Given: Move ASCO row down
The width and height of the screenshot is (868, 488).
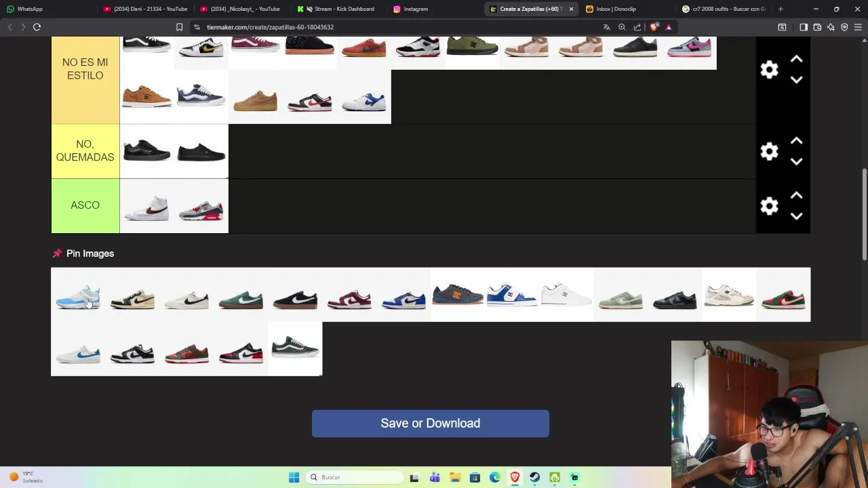Looking at the screenshot, I should coord(796,216).
